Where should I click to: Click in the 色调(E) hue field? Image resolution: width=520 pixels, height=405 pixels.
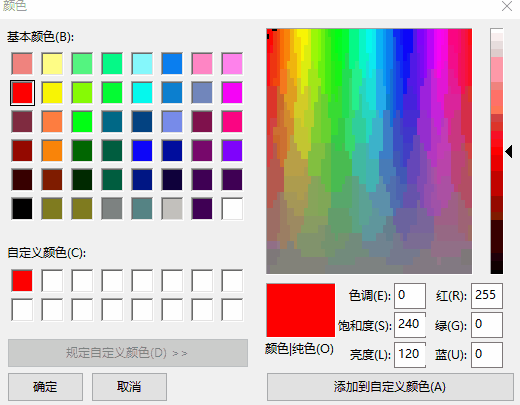point(410,296)
